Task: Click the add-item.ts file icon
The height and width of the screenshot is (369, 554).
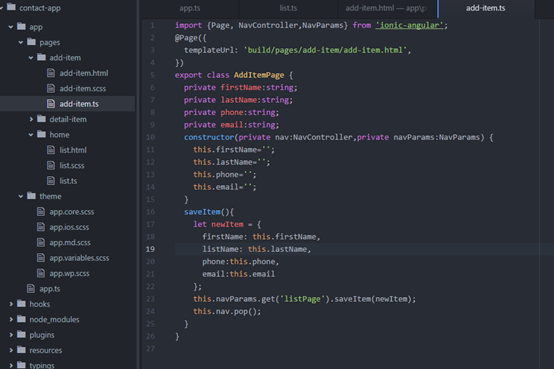Action: point(51,104)
